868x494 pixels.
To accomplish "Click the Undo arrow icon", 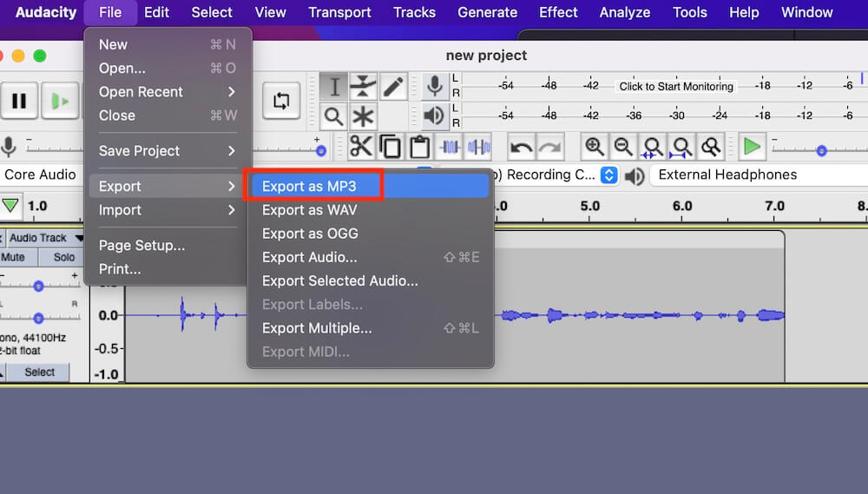I will point(522,147).
